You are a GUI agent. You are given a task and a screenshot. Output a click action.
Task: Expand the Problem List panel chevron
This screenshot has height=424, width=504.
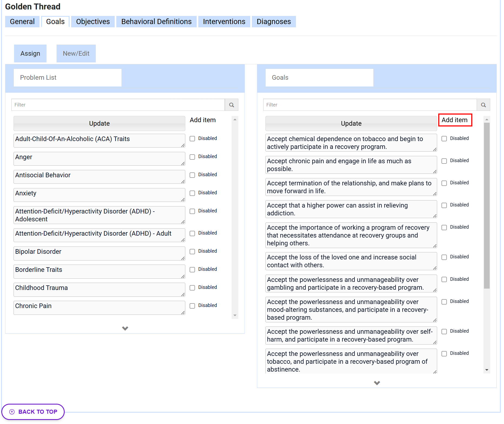point(125,328)
